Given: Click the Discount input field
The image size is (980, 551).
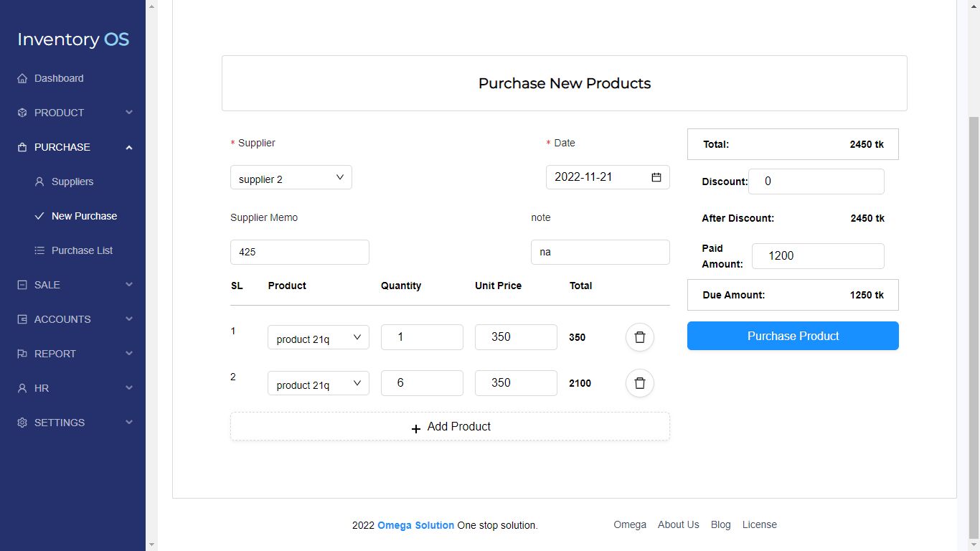Looking at the screenshot, I should click(816, 182).
